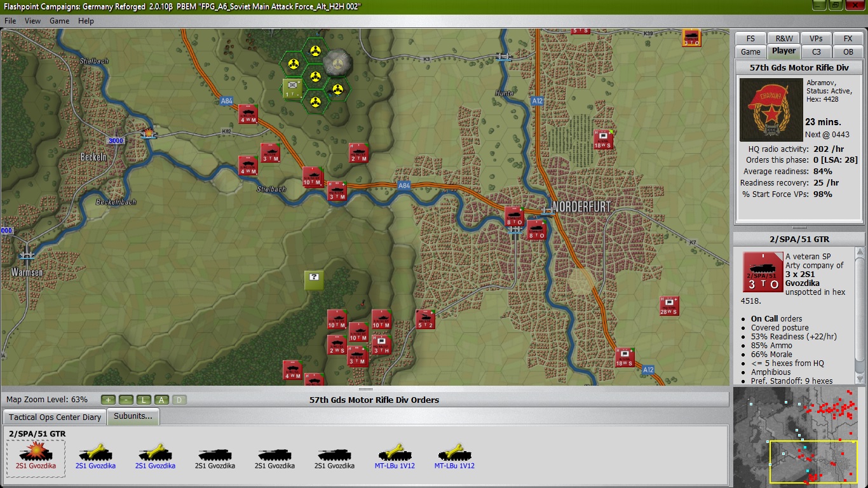Screen dimensions: 868x488
Task: Toggle the A map button
Action: click(161, 400)
